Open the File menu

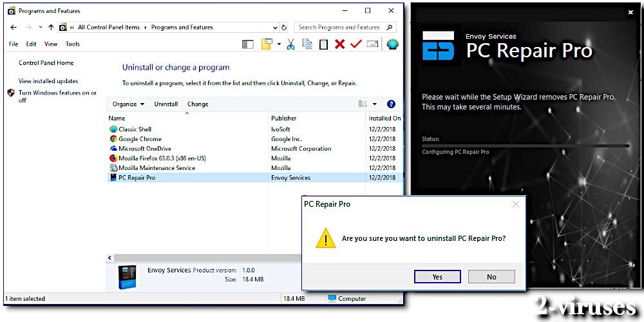tap(14, 44)
